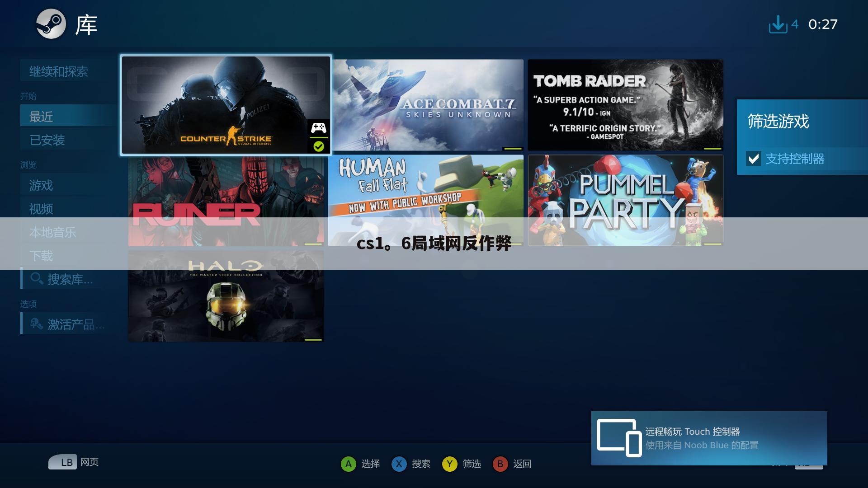Click the red B 返回 button icon
The height and width of the screenshot is (488, 868).
pos(500,464)
